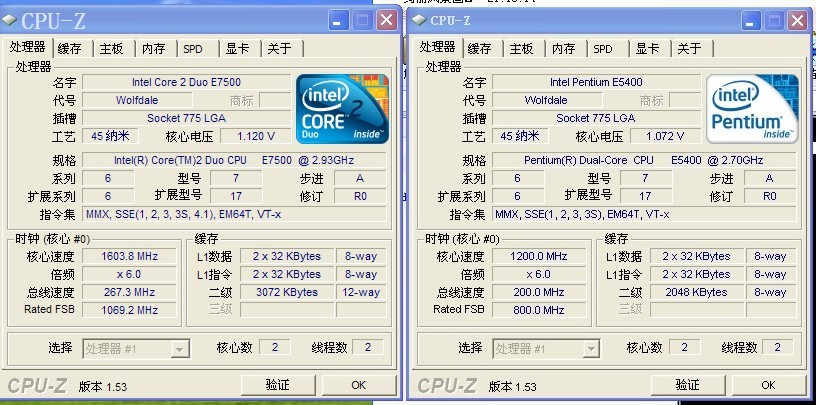Click CPU-Z title icon in left window
816x405 pixels.
tap(9, 21)
